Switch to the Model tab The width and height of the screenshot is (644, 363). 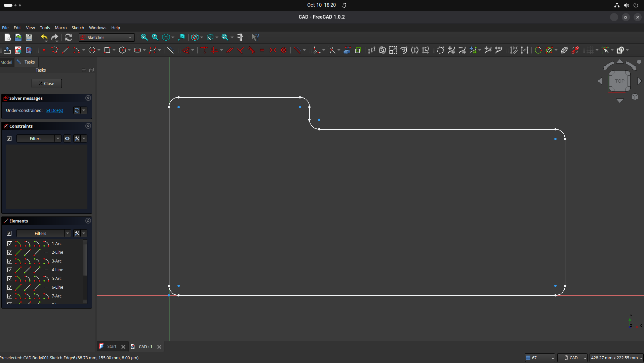pos(6,62)
